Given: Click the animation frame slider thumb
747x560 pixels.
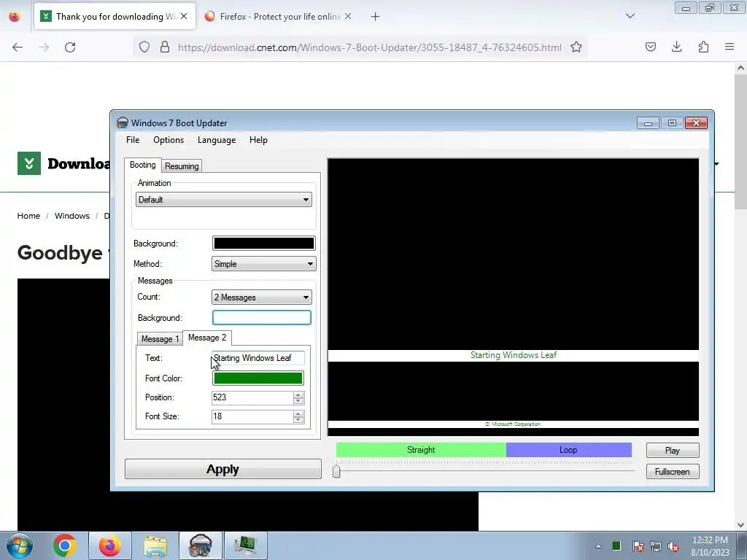Looking at the screenshot, I should click(336, 471).
